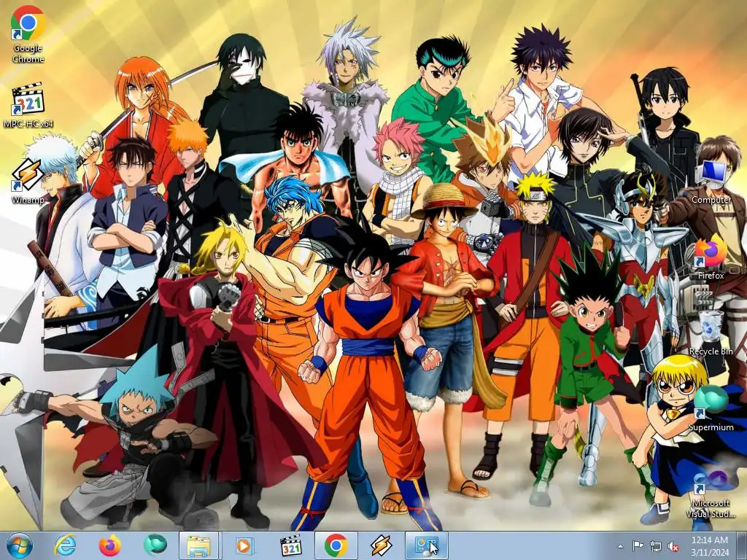Open the Windows Start menu orb
Screen dimensions: 747x560
pyautogui.click(x=18, y=545)
